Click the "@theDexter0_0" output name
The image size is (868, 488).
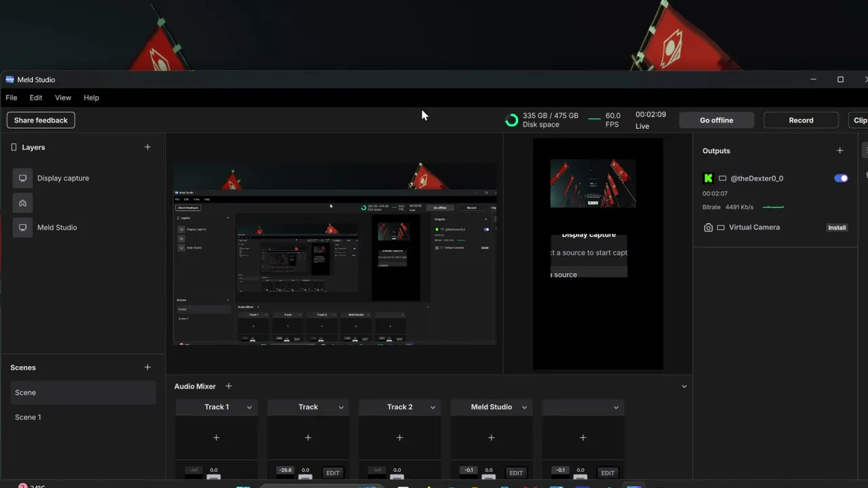point(757,178)
